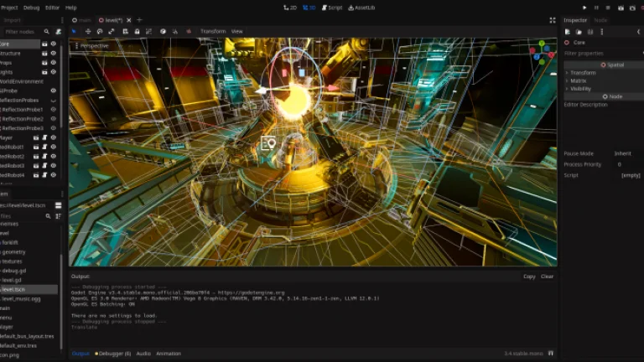
Task: Open the Script [empty] dropdown
Action: [631, 175]
